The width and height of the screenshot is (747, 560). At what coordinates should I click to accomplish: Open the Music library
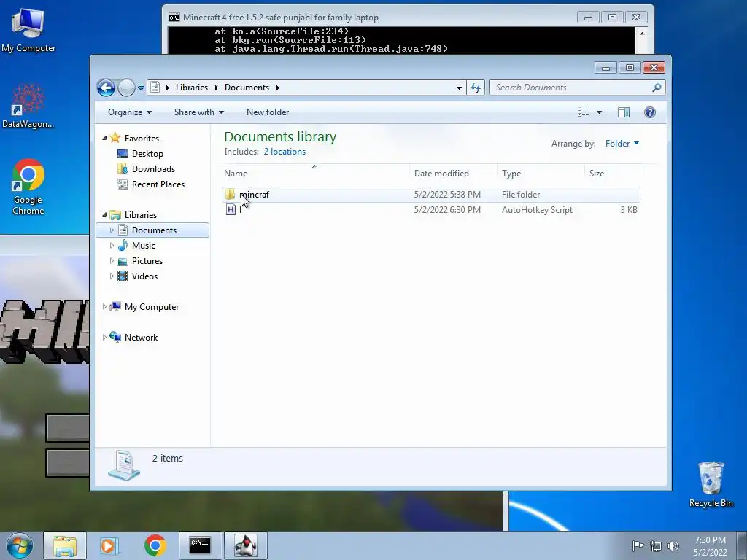click(144, 246)
